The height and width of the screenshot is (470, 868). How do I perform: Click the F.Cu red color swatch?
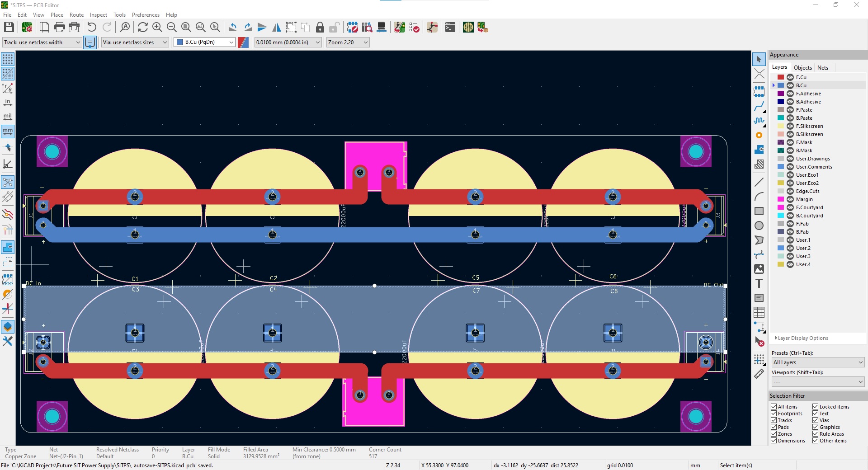(x=781, y=77)
